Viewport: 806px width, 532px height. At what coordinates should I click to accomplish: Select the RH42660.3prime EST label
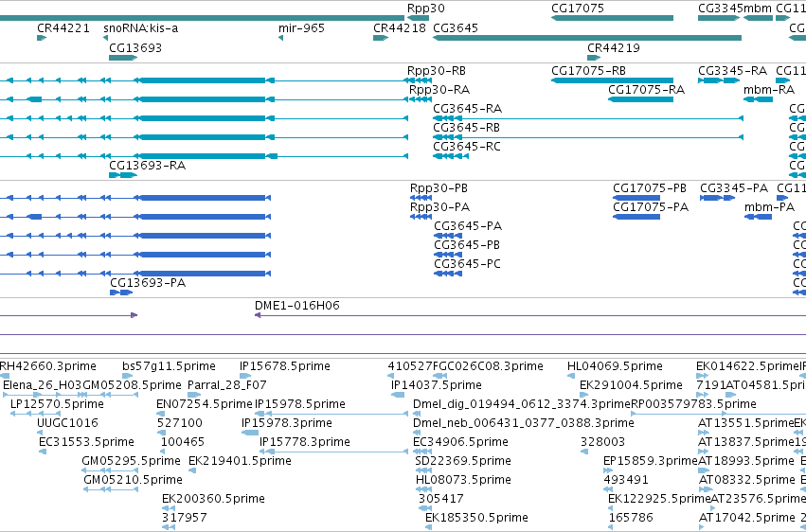[47, 366]
